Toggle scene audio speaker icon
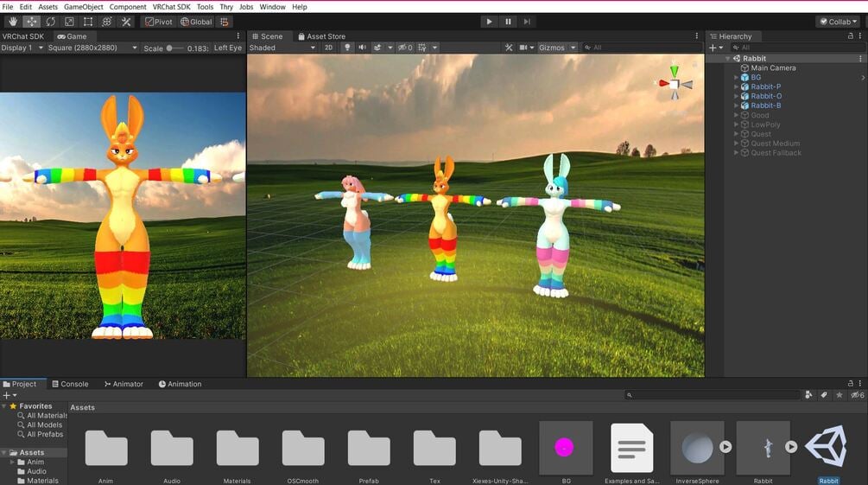Viewport: 868px width, 485px height. coord(362,48)
